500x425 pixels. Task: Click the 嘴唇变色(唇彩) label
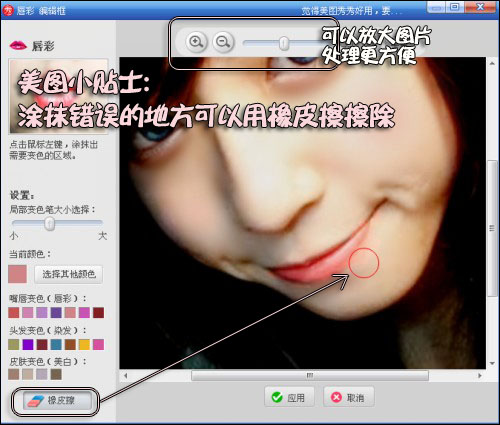(47, 298)
